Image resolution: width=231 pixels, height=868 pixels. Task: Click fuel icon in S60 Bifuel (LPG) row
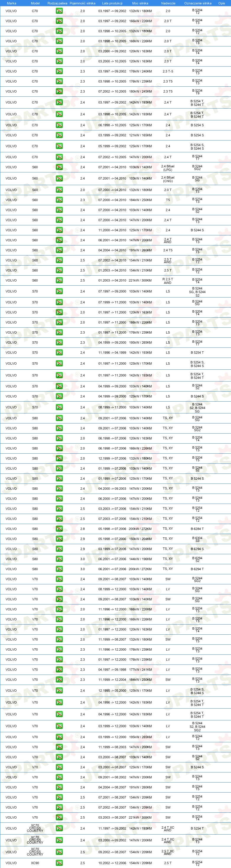(59, 167)
